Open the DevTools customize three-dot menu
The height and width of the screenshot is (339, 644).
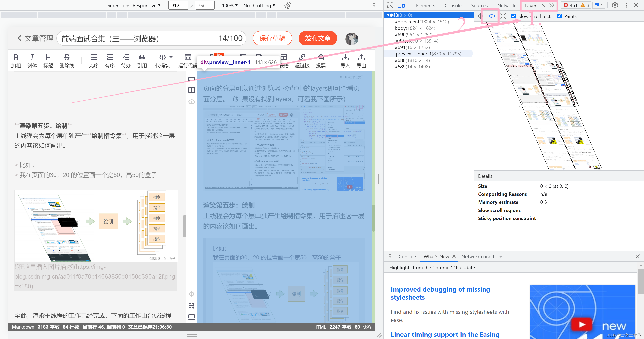(x=626, y=5)
